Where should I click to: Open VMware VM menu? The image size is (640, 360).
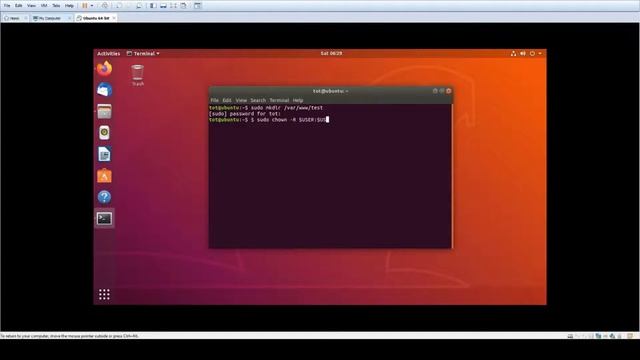pyautogui.click(x=44, y=6)
